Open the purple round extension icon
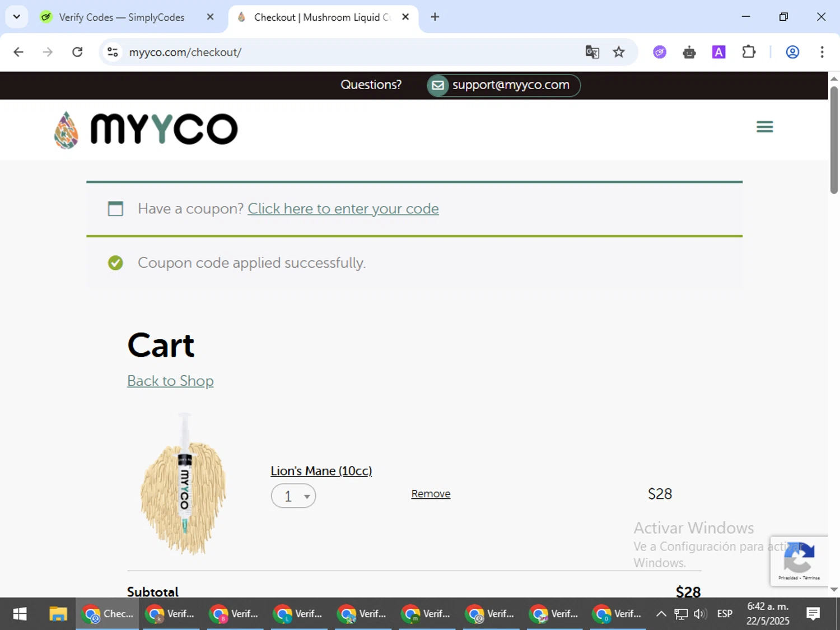This screenshot has width=840, height=630. [x=660, y=52]
